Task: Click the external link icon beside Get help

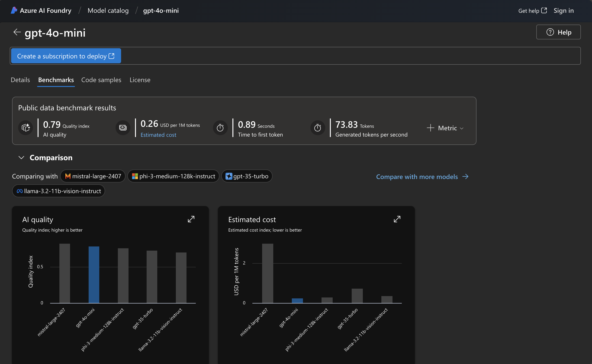Action: point(544,10)
